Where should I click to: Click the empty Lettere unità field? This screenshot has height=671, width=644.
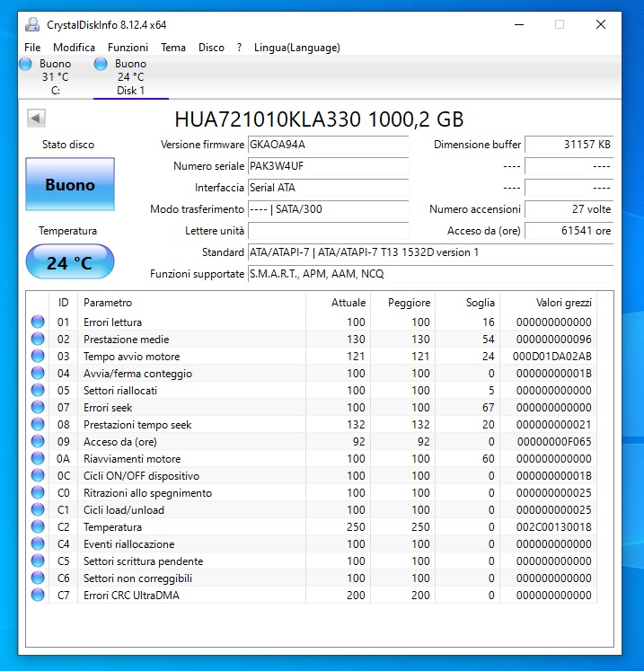[x=328, y=231]
